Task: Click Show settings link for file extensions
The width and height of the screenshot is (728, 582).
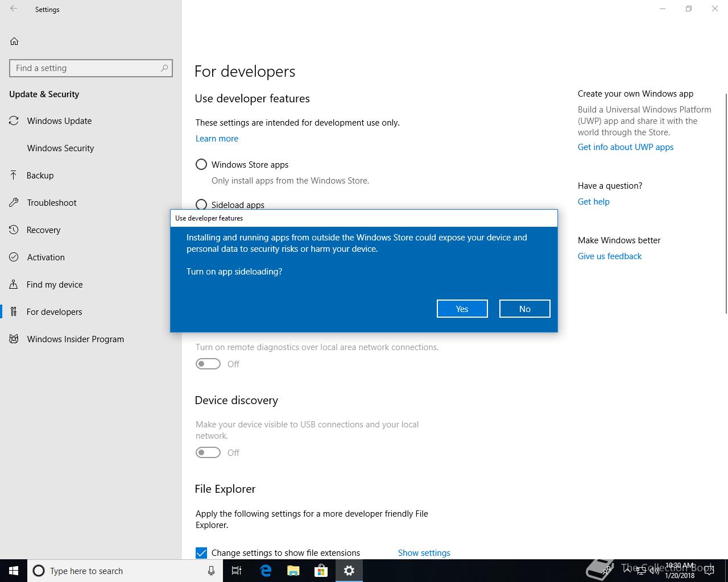Action: pyautogui.click(x=424, y=553)
